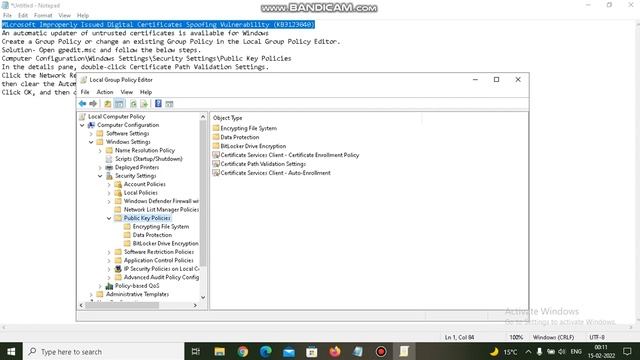Select BitLocker Drive Encryption in details pane
This screenshot has width=640, height=360.
(253, 146)
